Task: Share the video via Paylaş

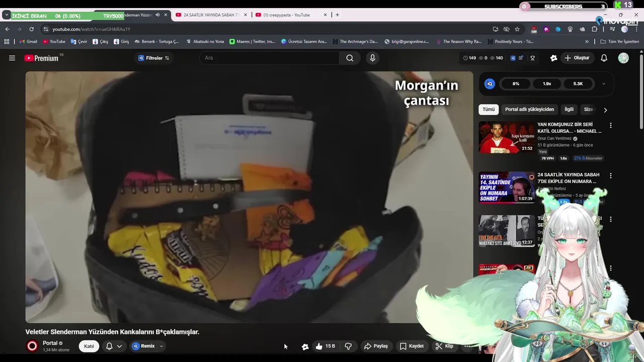Action: (376, 346)
